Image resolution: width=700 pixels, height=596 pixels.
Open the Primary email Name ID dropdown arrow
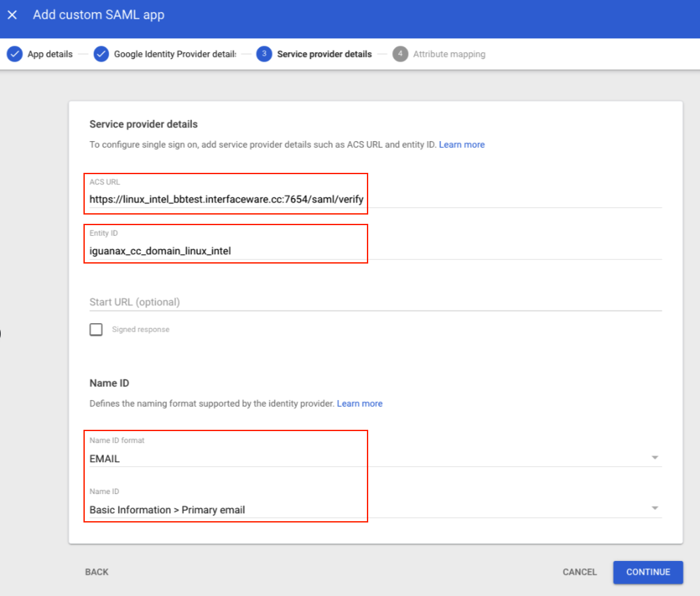[654, 509]
